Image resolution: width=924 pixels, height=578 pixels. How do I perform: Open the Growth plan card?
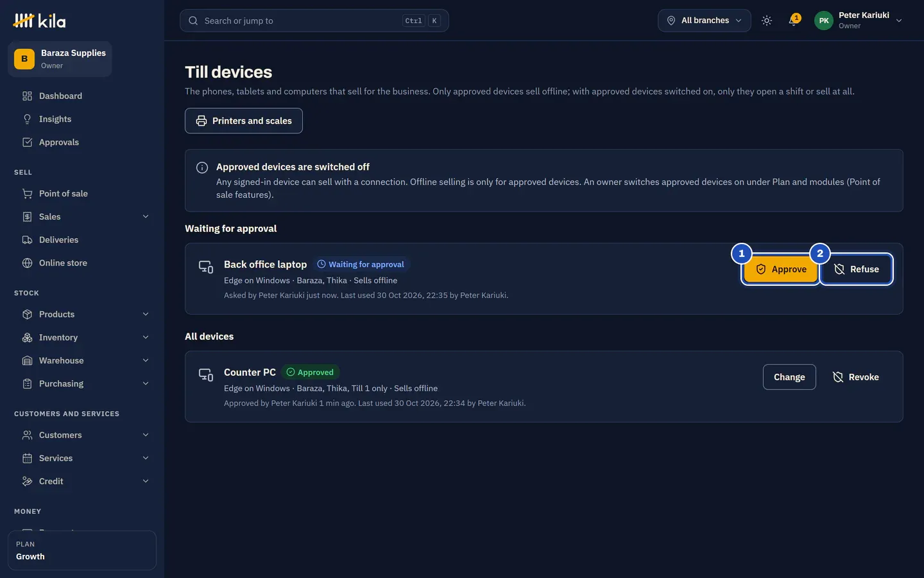pyautogui.click(x=82, y=550)
